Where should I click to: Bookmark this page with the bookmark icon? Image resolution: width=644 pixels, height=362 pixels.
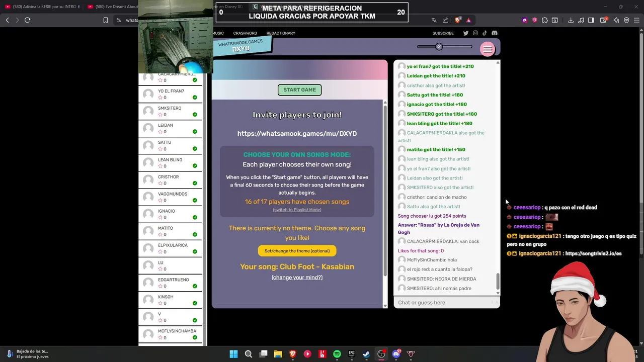coord(106,20)
